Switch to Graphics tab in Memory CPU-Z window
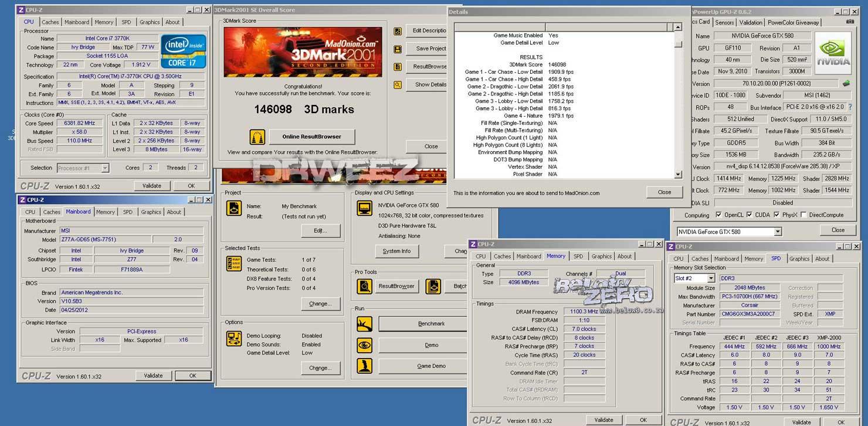Image resolution: width=868 pixels, height=426 pixels. pos(601,256)
